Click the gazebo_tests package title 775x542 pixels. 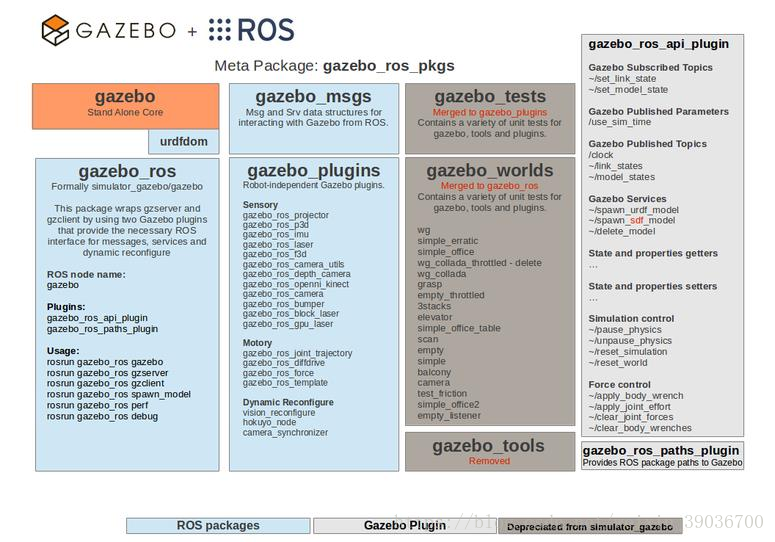(x=490, y=96)
